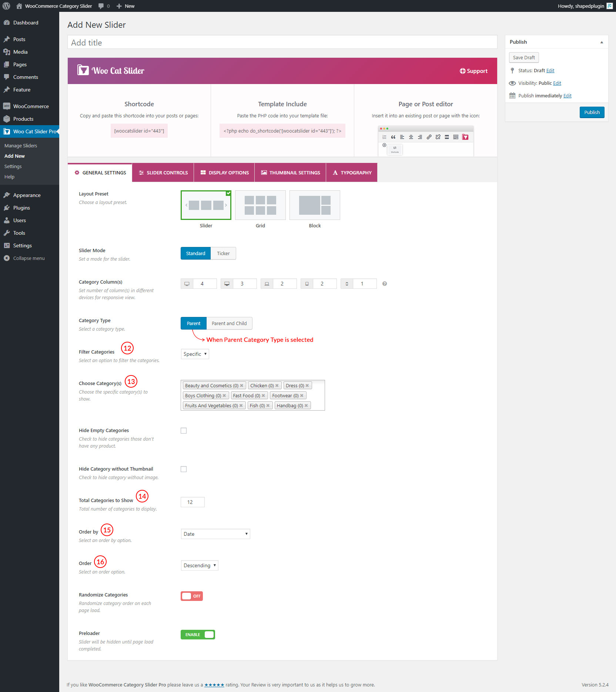Click the help question mark beside column inputs
616x692 pixels.
coord(385,284)
